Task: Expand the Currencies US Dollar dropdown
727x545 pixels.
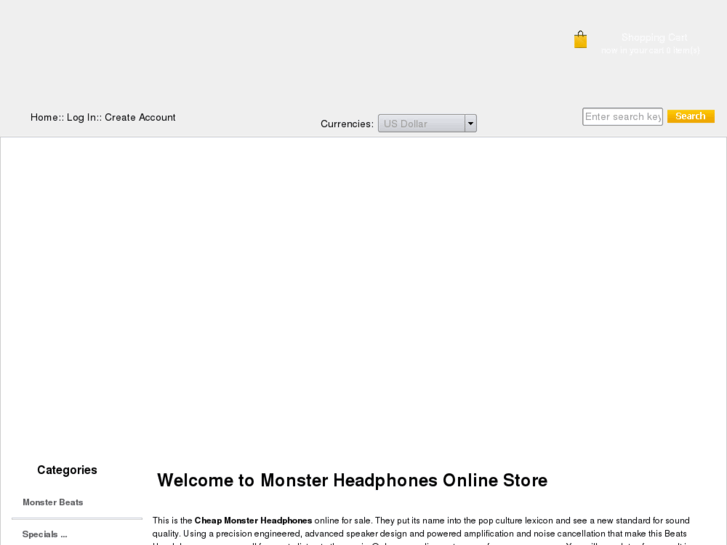Action: tap(427, 123)
